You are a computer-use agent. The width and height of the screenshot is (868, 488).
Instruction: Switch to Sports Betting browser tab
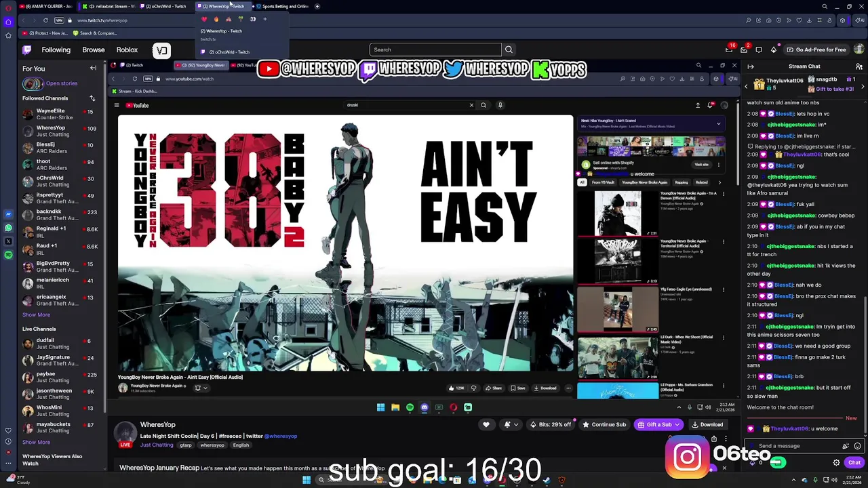coord(282,6)
